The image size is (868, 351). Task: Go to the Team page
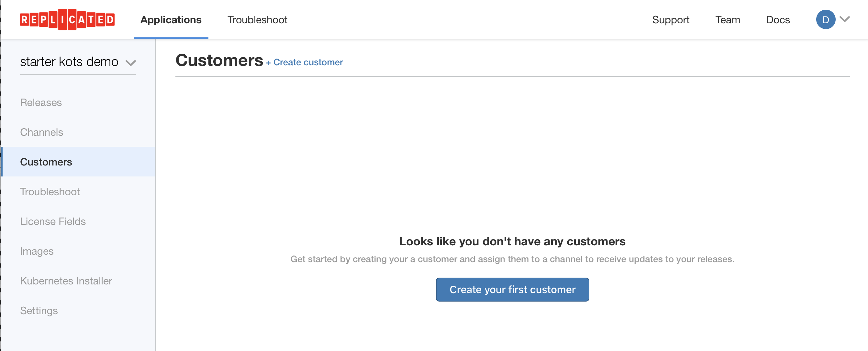click(x=728, y=19)
